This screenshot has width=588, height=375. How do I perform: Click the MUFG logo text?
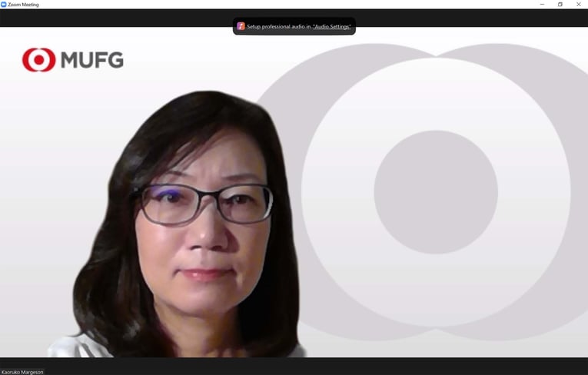tap(91, 60)
